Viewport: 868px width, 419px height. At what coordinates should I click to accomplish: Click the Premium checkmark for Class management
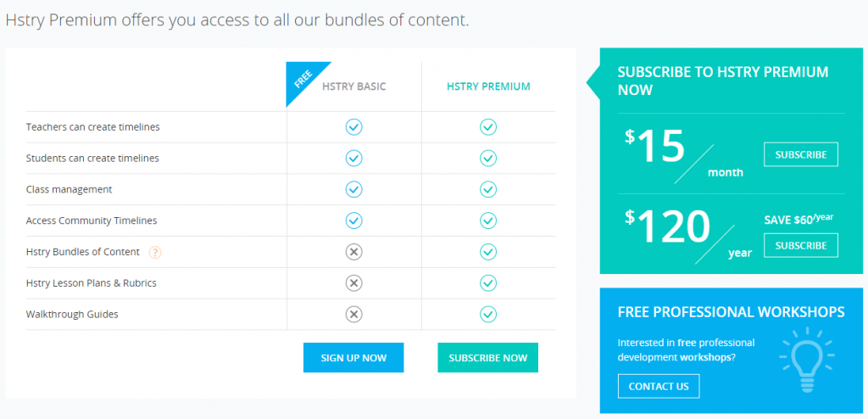click(x=487, y=189)
